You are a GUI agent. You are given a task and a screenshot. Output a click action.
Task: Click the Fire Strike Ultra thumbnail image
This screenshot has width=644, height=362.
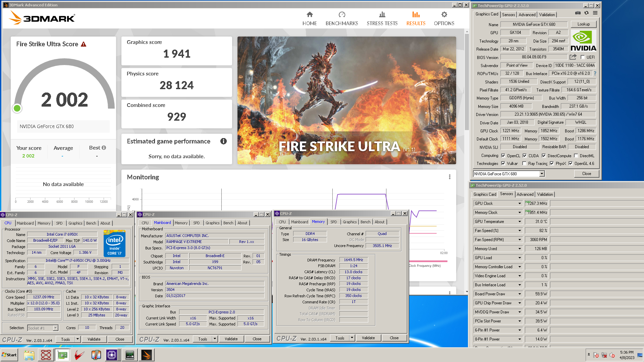(346, 100)
